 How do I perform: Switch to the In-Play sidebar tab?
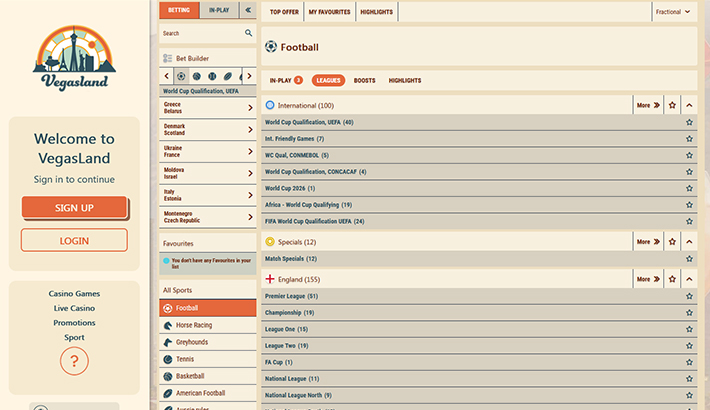point(218,10)
